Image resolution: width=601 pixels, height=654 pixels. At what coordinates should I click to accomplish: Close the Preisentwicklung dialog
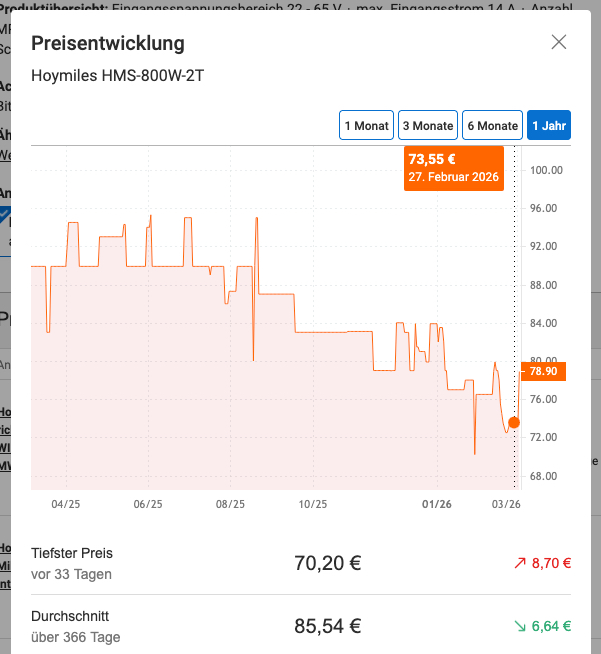click(559, 42)
